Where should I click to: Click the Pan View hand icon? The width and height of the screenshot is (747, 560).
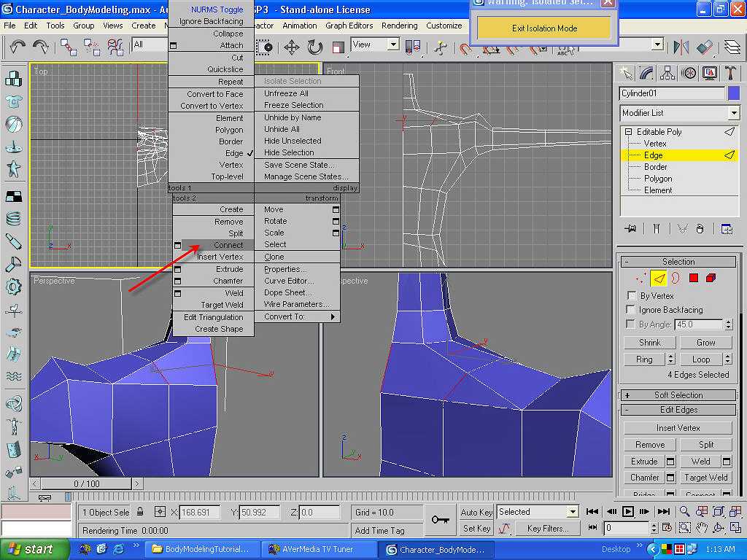pyautogui.click(x=701, y=528)
